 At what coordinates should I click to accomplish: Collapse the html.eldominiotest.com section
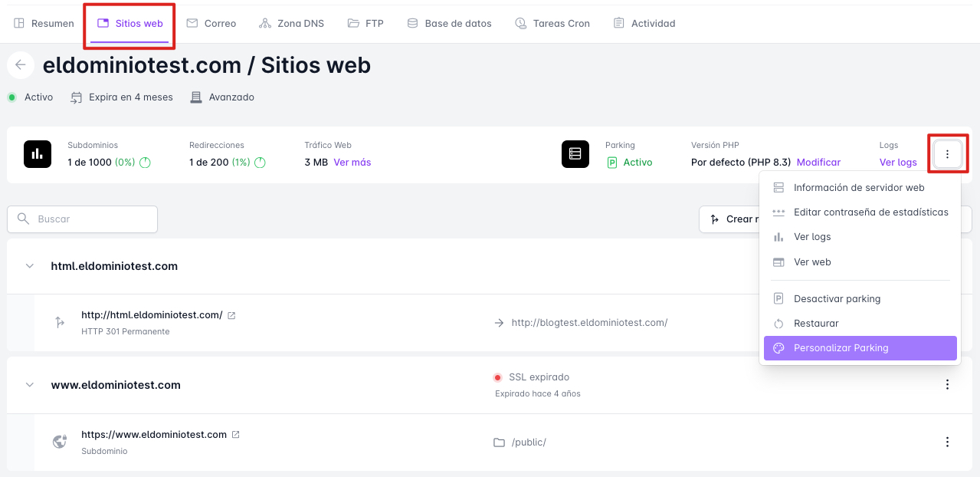point(30,266)
